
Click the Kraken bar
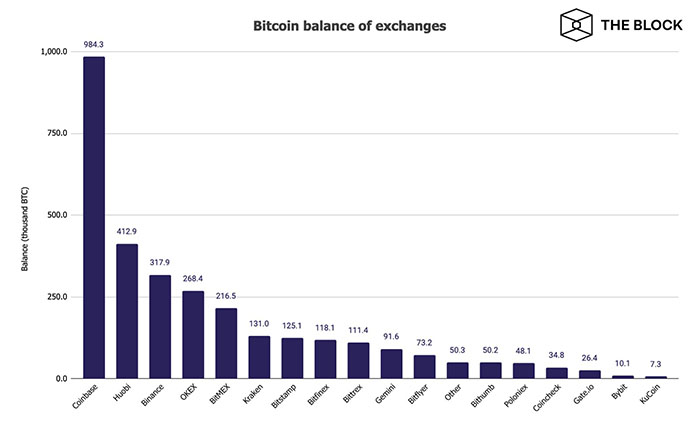(x=259, y=357)
